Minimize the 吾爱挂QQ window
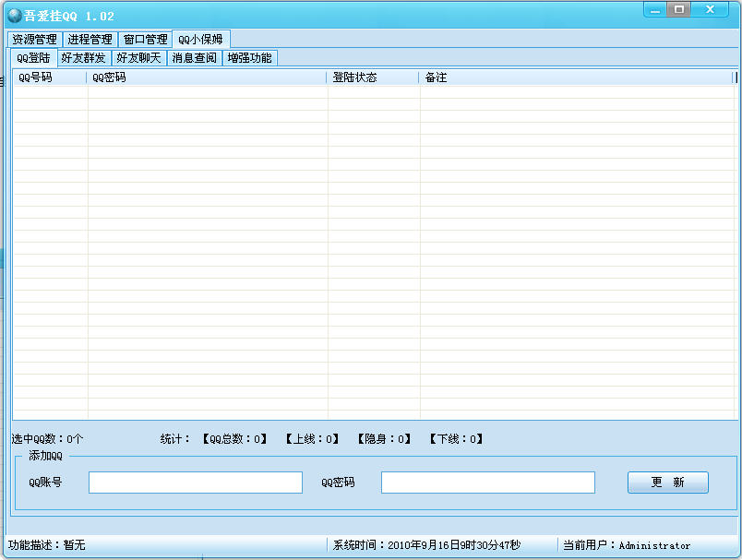Screen dimensions: 742x560 655,9
